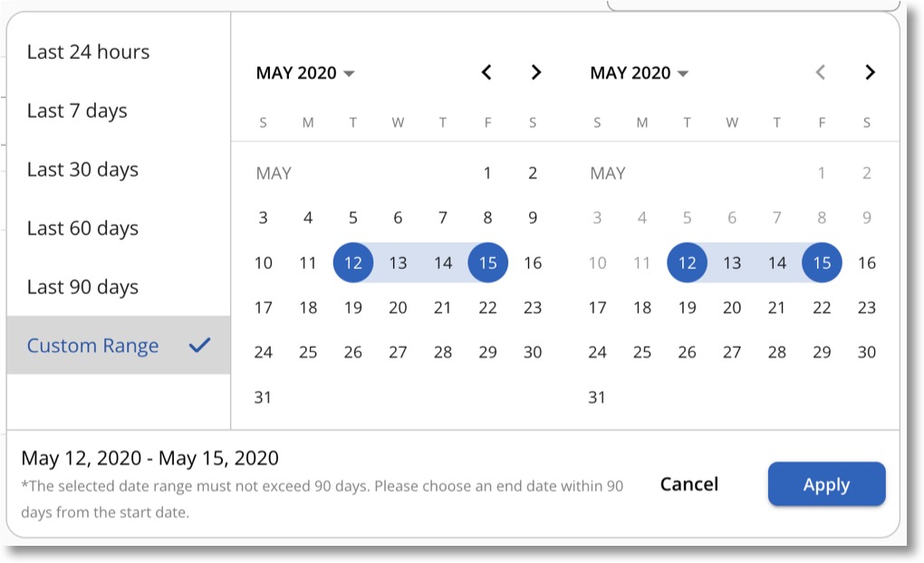The width and height of the screenshot is (924, 563).
Task: Click the left calendar's next month arrow
Action: (535, 72)
